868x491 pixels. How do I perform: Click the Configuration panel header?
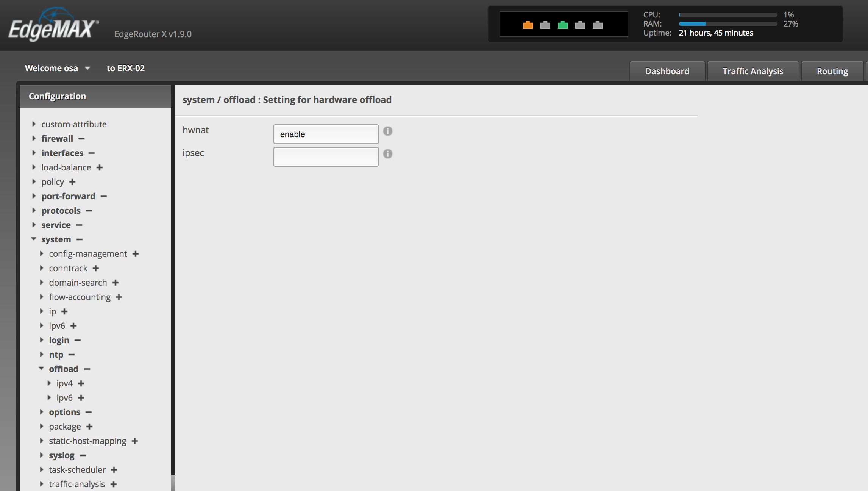95,96
